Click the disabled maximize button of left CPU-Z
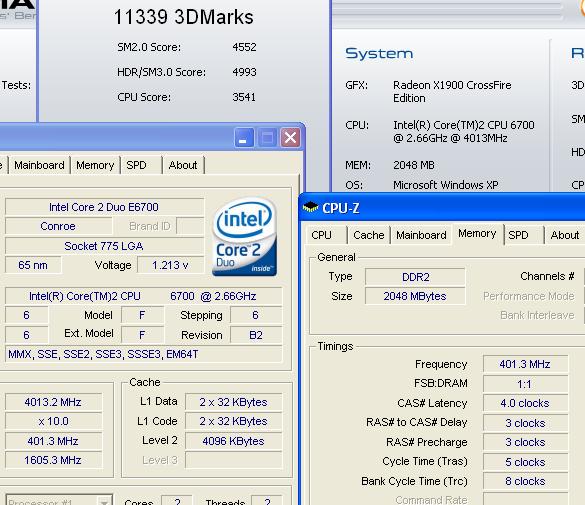 pos(267,138)
